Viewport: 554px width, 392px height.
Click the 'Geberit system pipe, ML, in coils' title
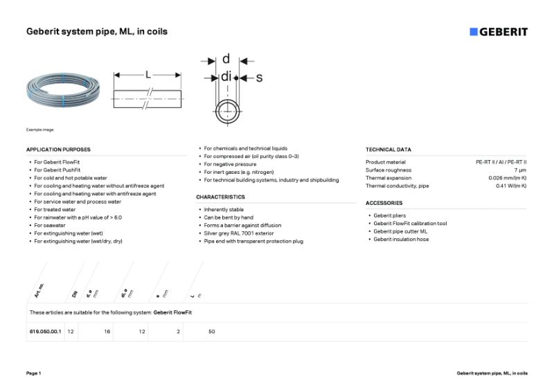pyautogui.click(x=97, y=32)
